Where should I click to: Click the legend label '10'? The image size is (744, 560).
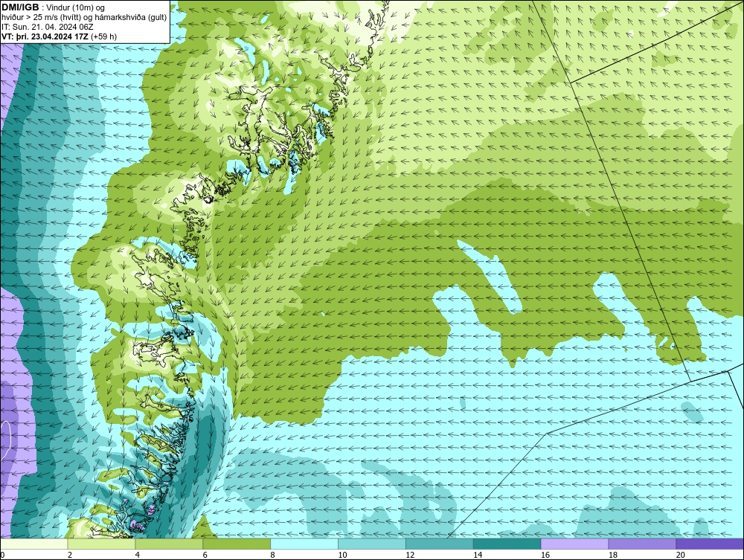[342, 555]
